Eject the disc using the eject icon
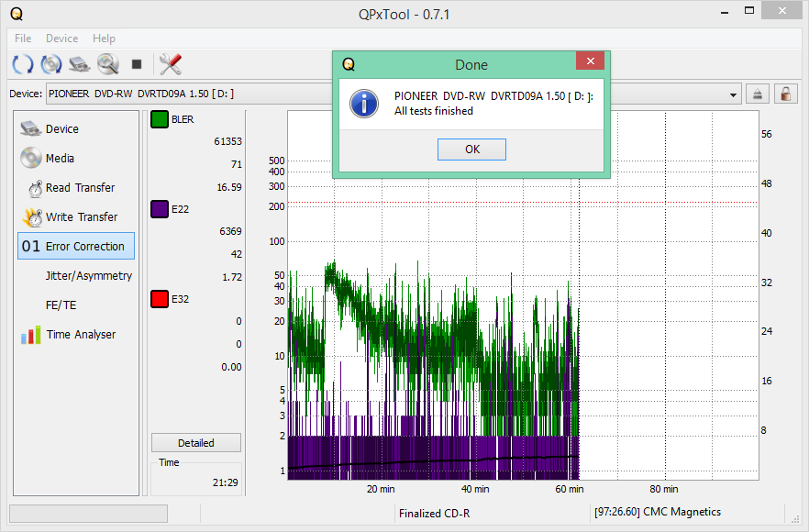This screenshot has width=809, height=532. (x=757, y=94)
